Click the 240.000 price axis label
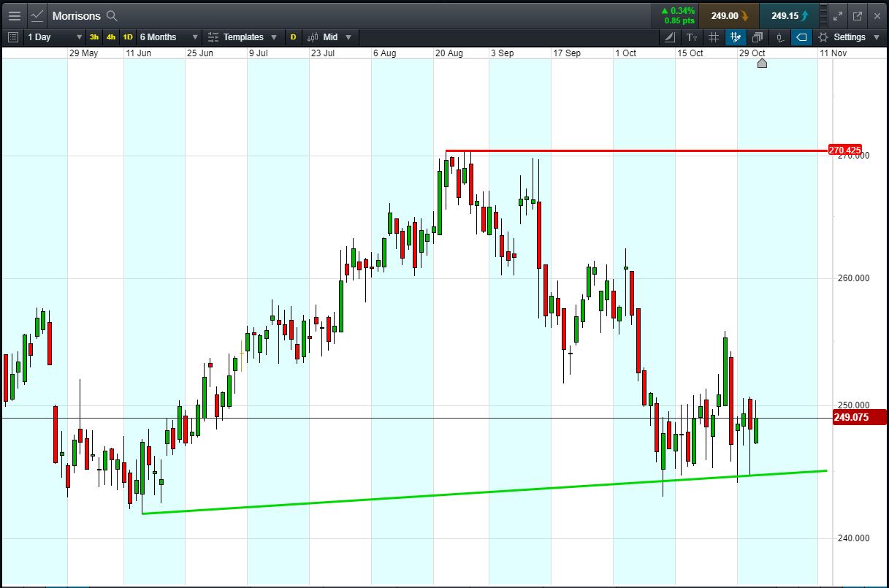The height and width of the screenshot is (588, 889). tap(852, 538)
